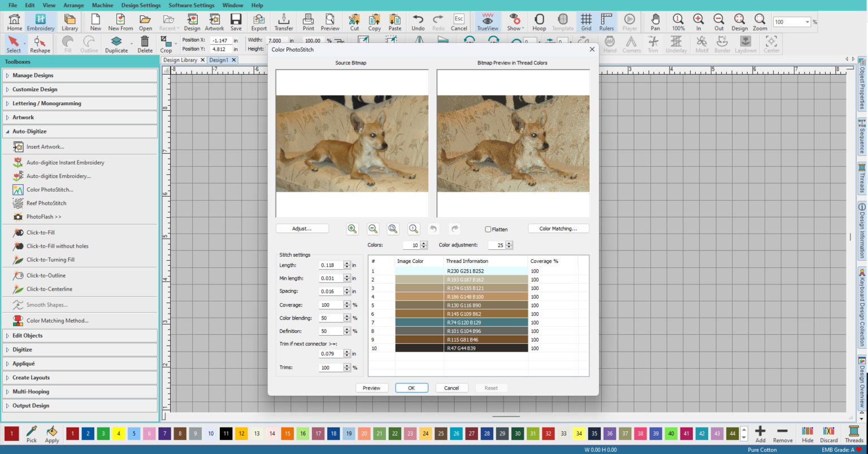Click the Transfer icon in the toolbar
This screenshot has height=454, width=868.
pyautogui.click(x=283, y=21)
